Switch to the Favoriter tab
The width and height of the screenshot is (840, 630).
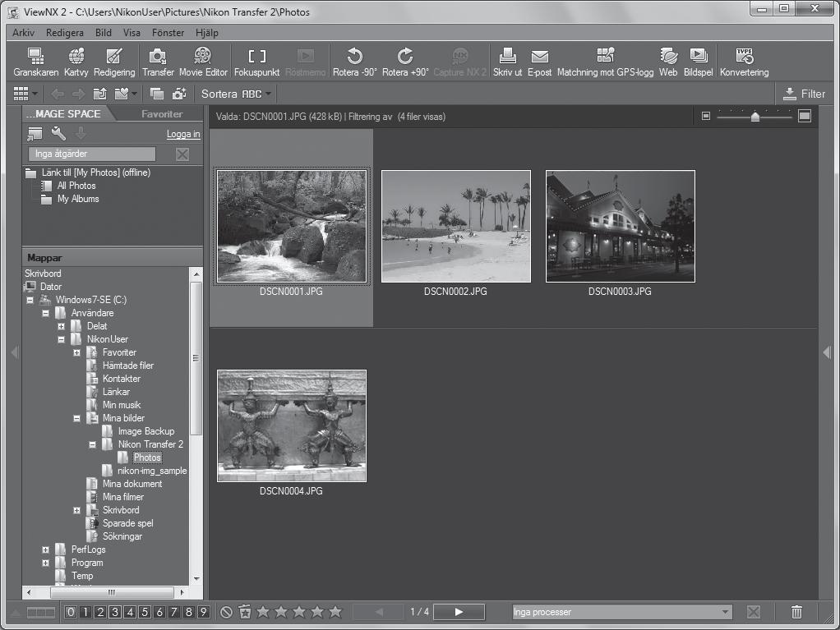(162, 114)
